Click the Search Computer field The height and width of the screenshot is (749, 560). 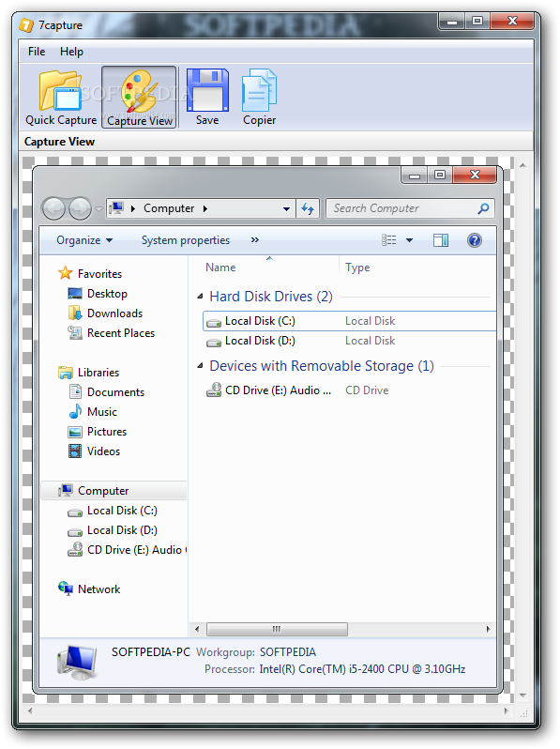point(410,208)
